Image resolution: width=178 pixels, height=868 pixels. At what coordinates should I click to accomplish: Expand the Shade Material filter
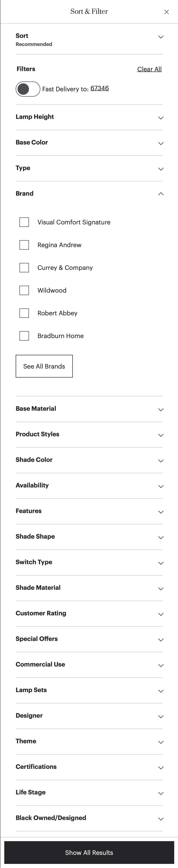tap(161, 589)
